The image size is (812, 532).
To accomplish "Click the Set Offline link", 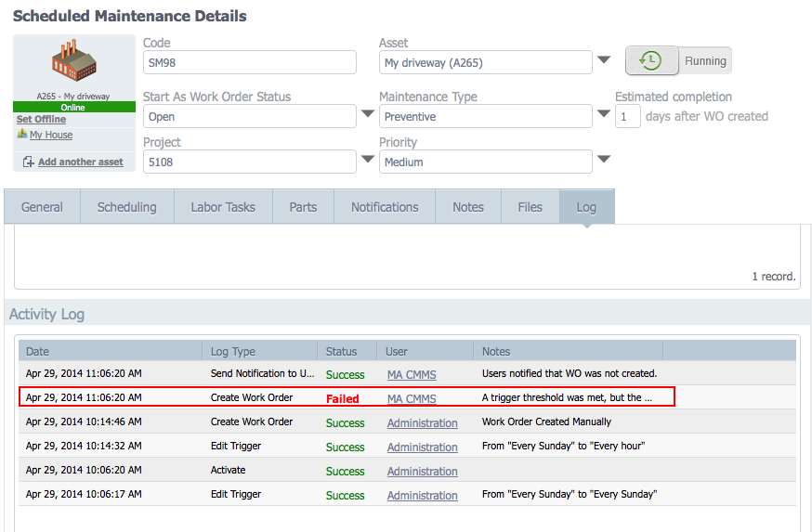I will (x=42, y=119).
